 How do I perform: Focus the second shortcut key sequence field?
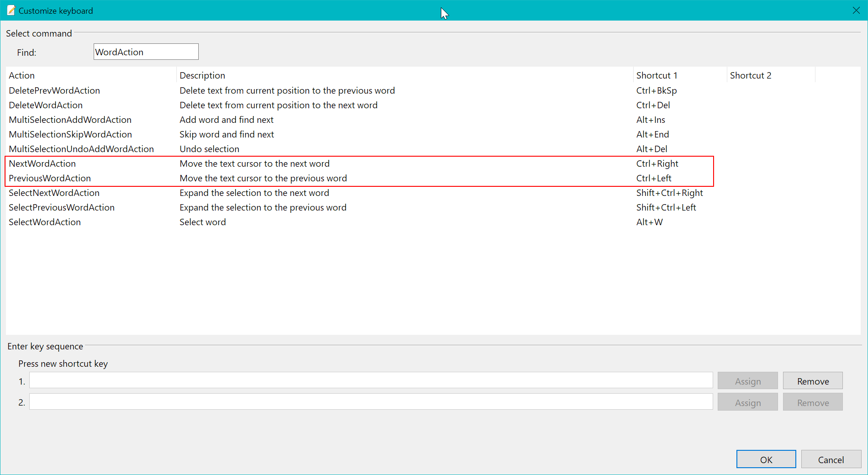point(370,402)
